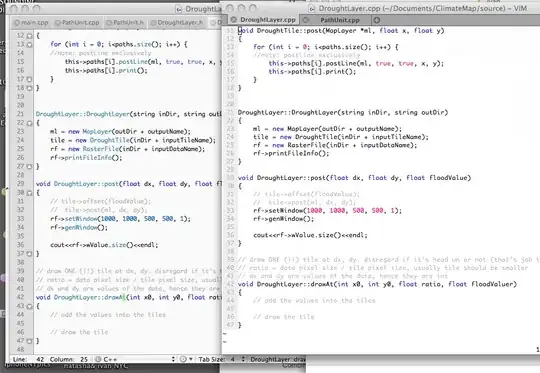
Task: Click 'void DroughtLayer::drawAt' line in VIM
Action: [x=377, y=284]
